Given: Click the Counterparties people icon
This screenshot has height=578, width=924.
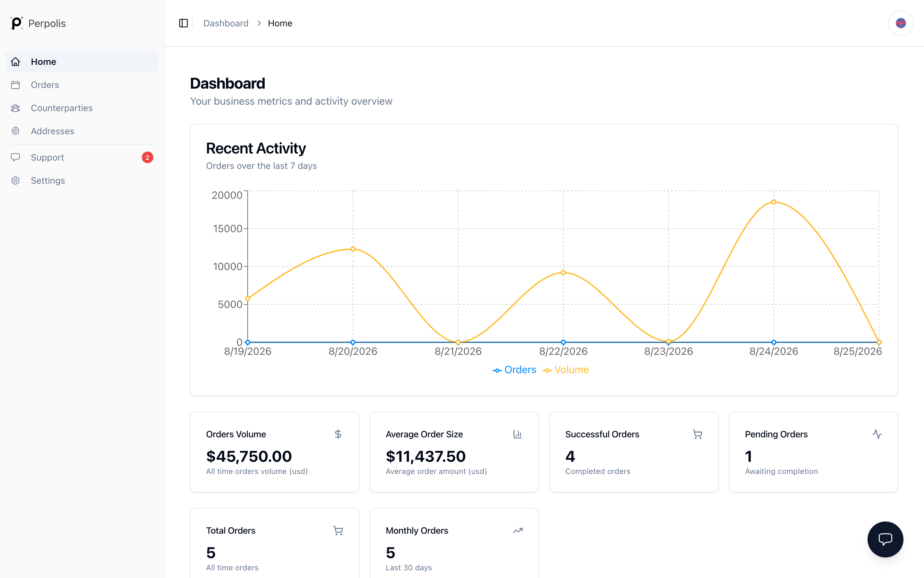Looking at the screenshot, I should tap(16, 108).
